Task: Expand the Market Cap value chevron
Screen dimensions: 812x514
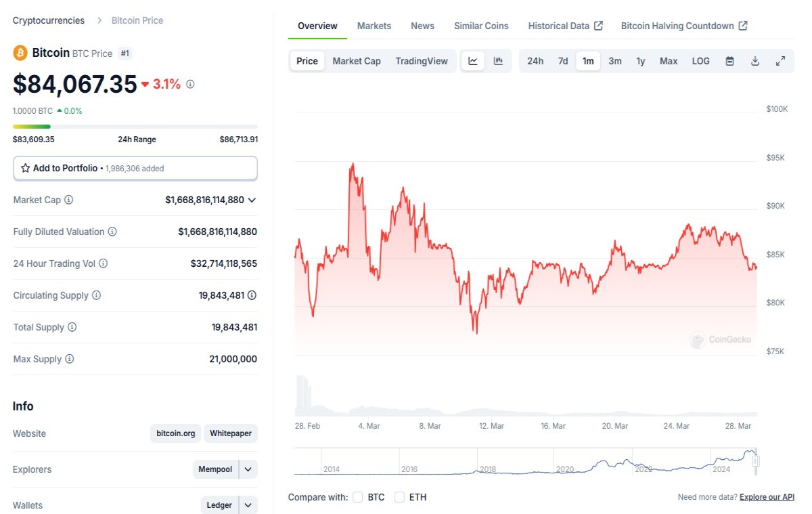Action: tap(252, 200)
